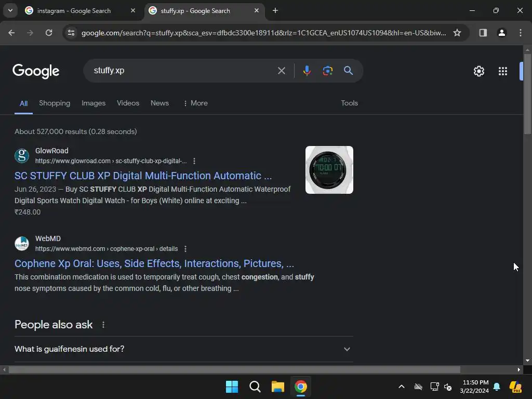Open People also ask options menu
This screenshot has height=399, width=532.
pyautogui.click(x=103, y=325)
